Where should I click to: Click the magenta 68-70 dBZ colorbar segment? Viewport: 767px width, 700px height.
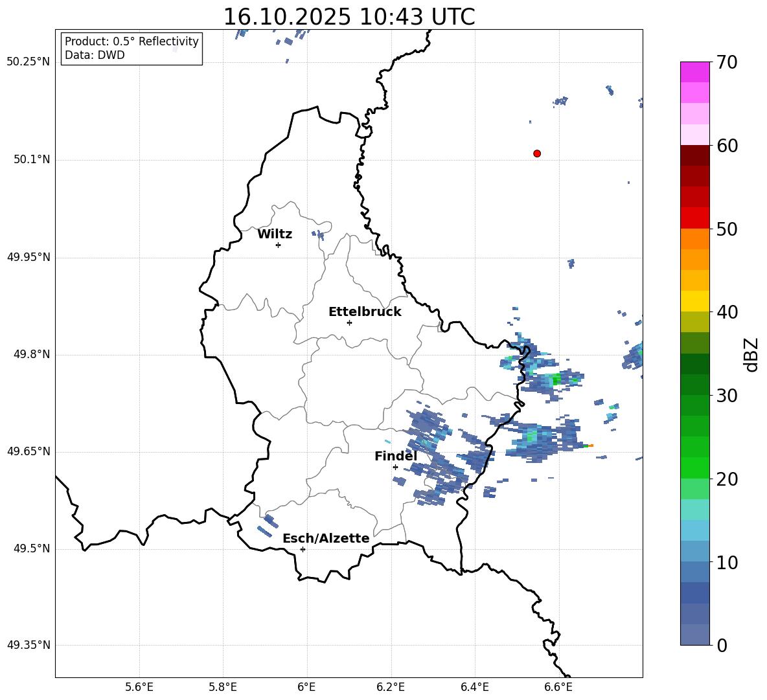[694, 72]
